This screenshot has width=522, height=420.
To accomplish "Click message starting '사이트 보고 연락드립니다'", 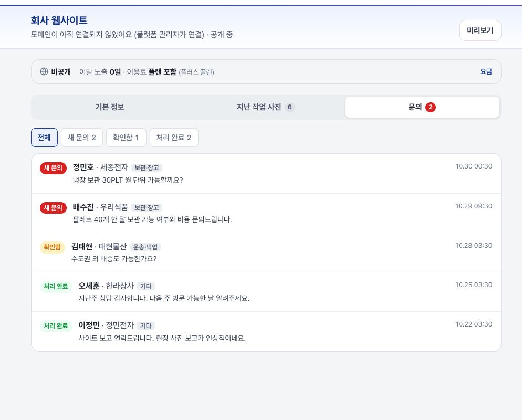I will coord(162,338).
